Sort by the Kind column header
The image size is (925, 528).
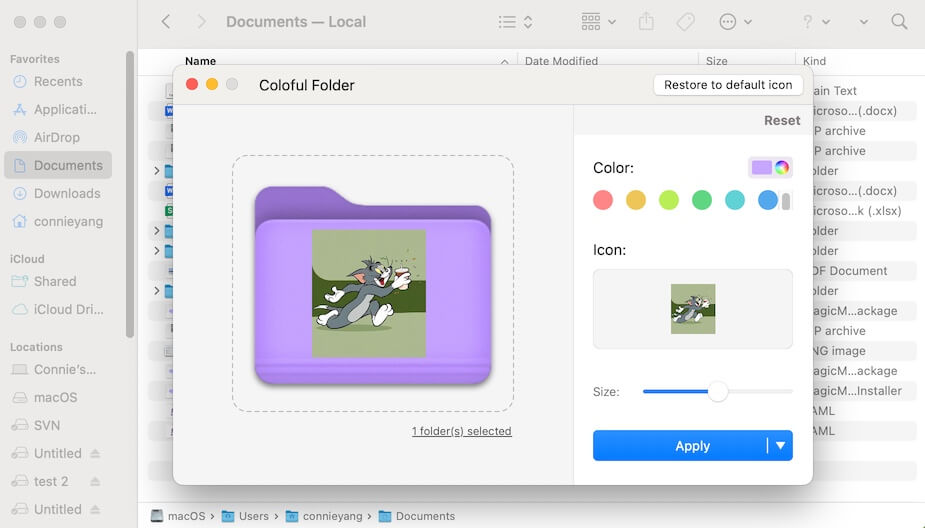tap(814, 61)
